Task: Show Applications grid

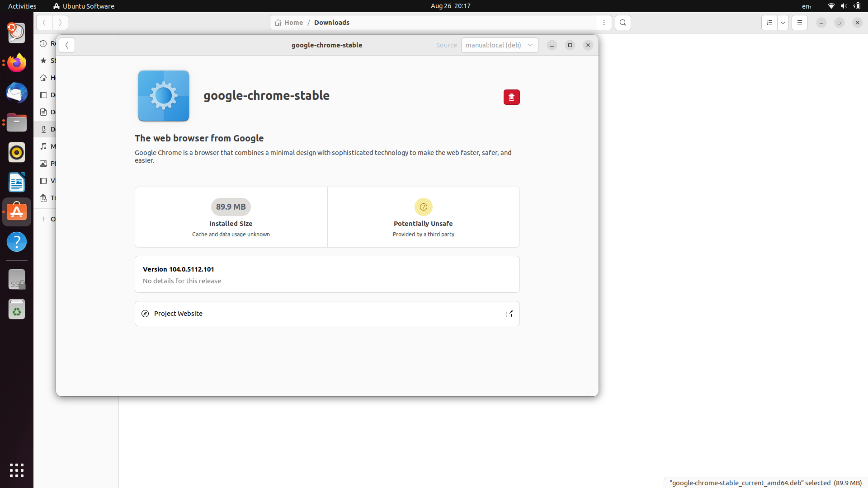Action: click(17, 470)
